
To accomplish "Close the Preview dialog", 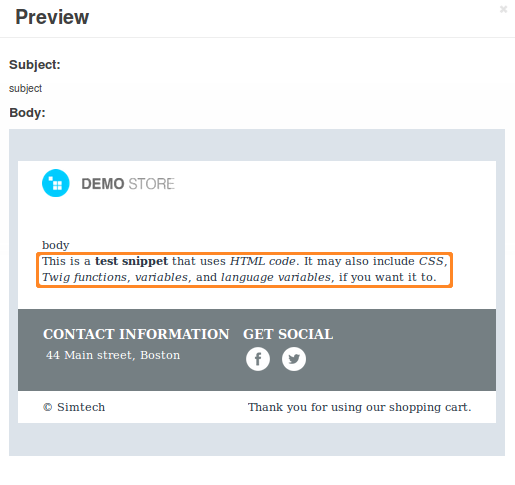I will click(503, 9).
